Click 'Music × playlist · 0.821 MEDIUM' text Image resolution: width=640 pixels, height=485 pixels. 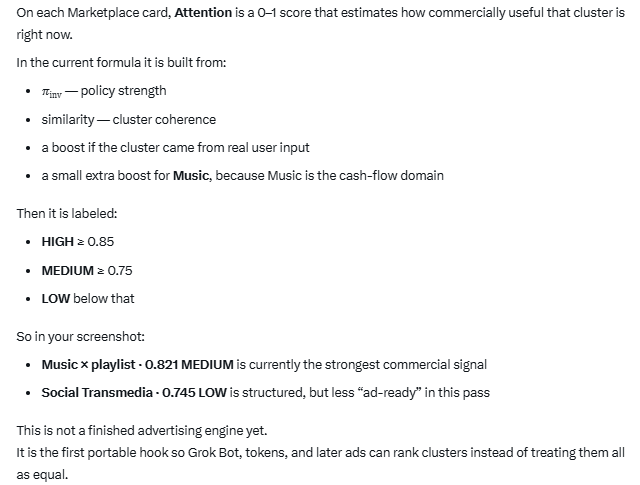coord(138,365)
